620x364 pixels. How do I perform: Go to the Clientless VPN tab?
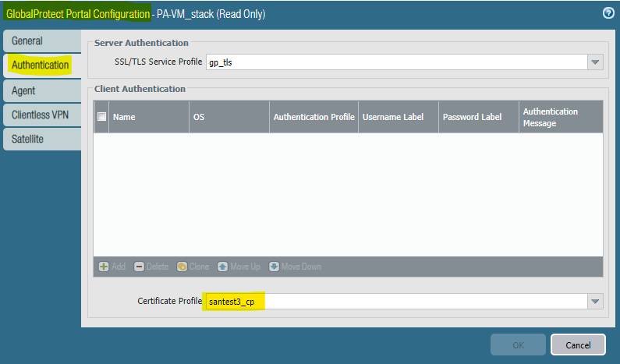click(41, 115)
